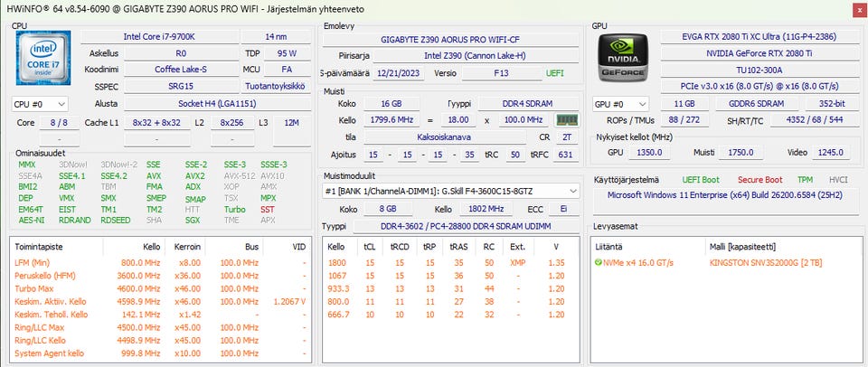Click the 666.7 row in the timing table
Image resolution: width=868 pixels, height=367 pixels.
tap(450, 315)
